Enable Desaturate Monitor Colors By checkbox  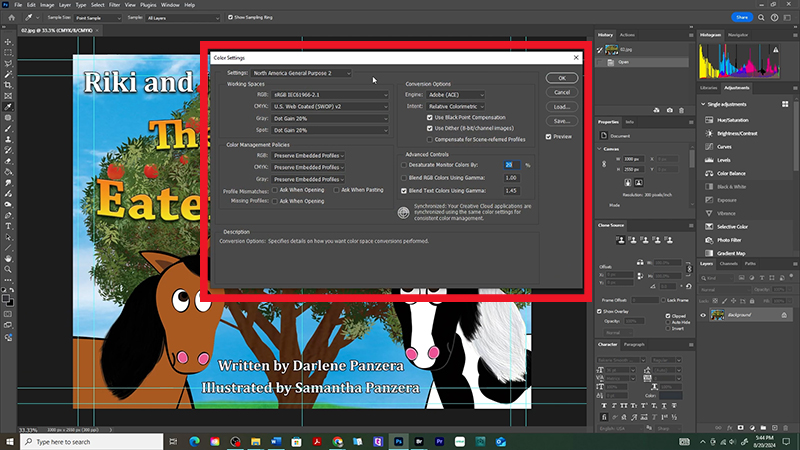(404, 165)
